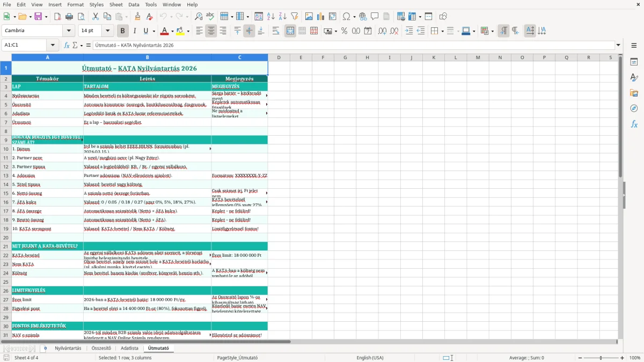Click the Function Wizard fx icon
The height and width of the screenshot is (362, 644).
tap(67, 45)
